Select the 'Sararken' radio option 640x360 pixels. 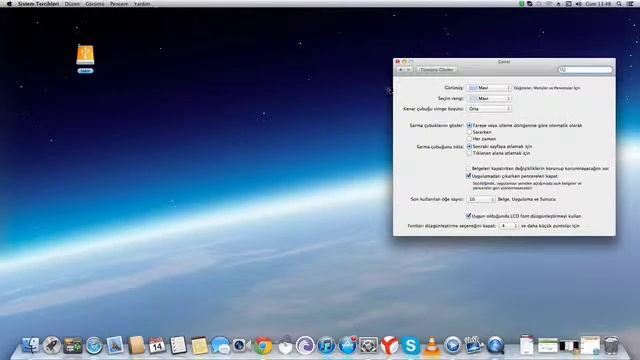pos(469,132)
